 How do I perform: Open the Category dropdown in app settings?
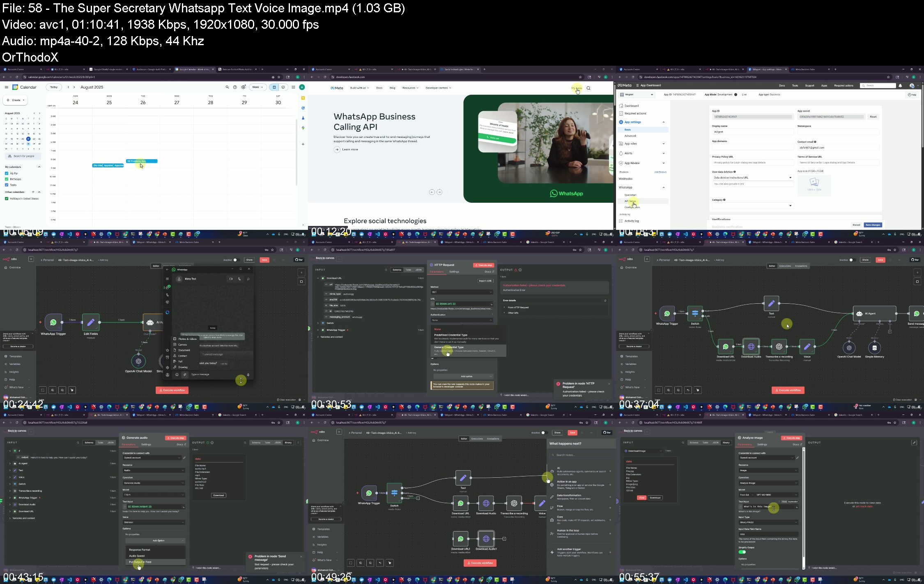coord(752,205)
